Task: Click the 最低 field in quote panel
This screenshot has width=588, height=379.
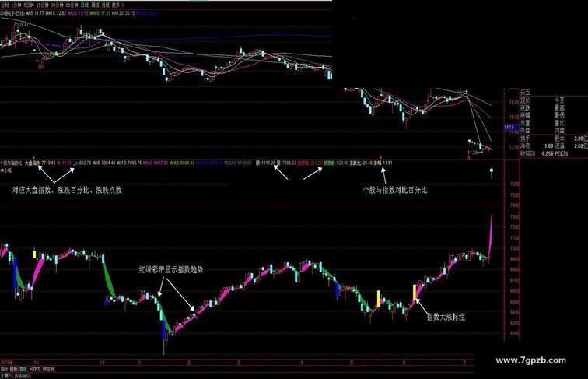Action: coord(559,116)
